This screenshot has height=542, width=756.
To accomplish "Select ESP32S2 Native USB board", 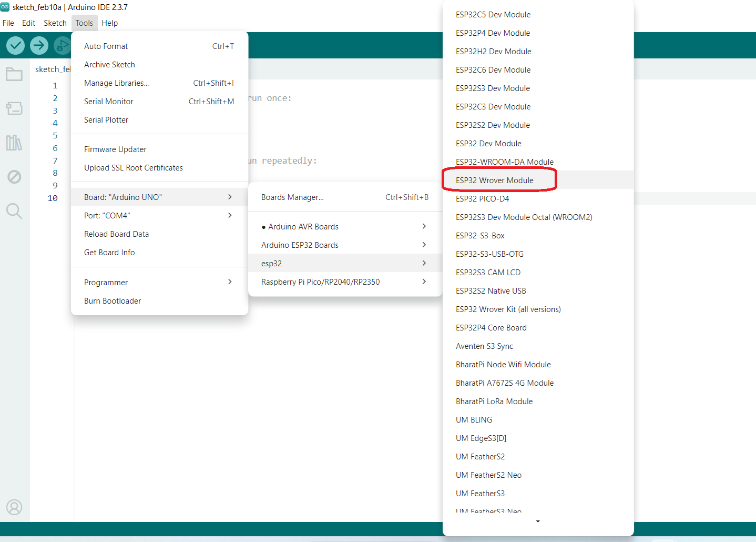I will (x=538, y=291).
